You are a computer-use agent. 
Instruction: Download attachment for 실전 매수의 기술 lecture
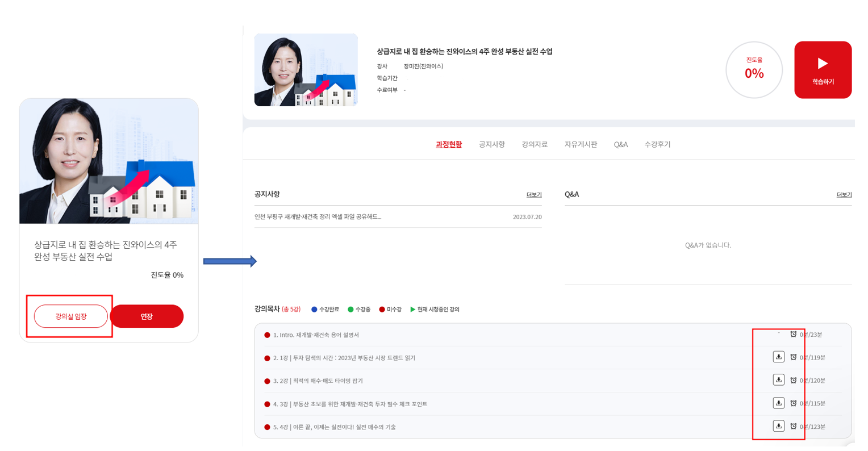pyautogui.click(x=778, y=426)
